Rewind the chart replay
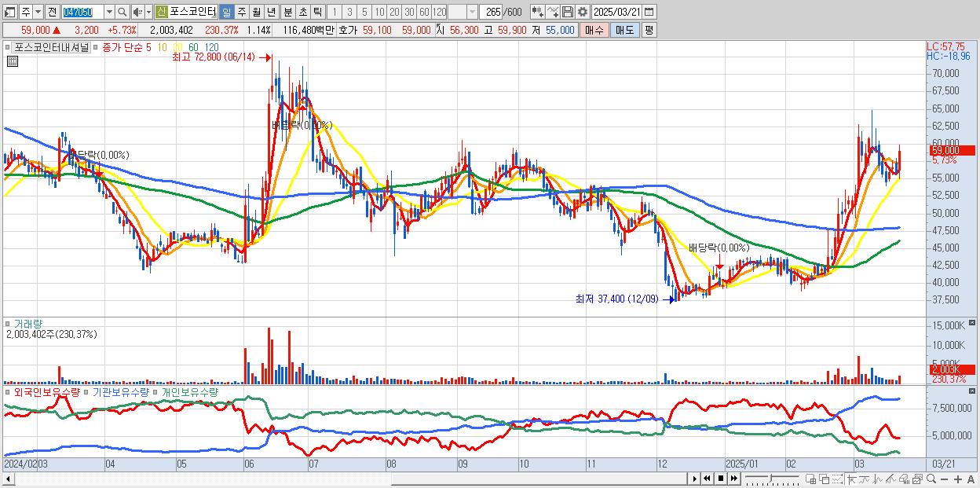Viewport: 980px width, 488px height. [x=707, y=479]
